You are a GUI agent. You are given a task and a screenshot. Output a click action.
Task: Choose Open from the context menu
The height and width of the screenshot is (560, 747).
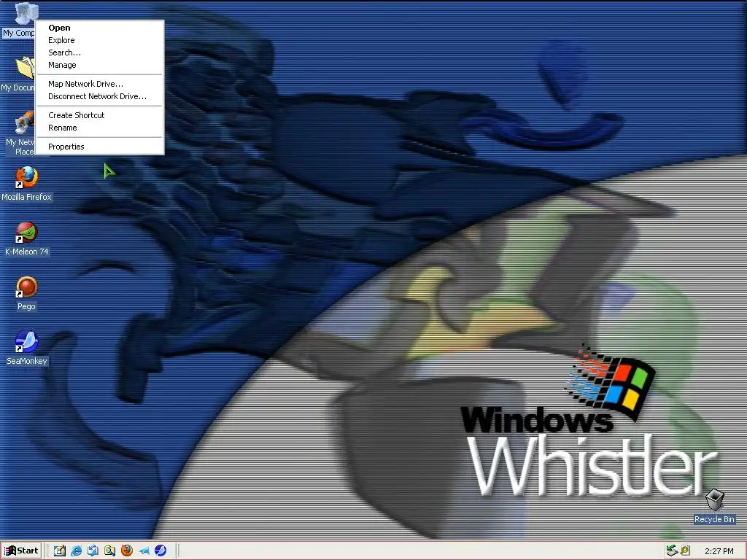coord(99,28)
